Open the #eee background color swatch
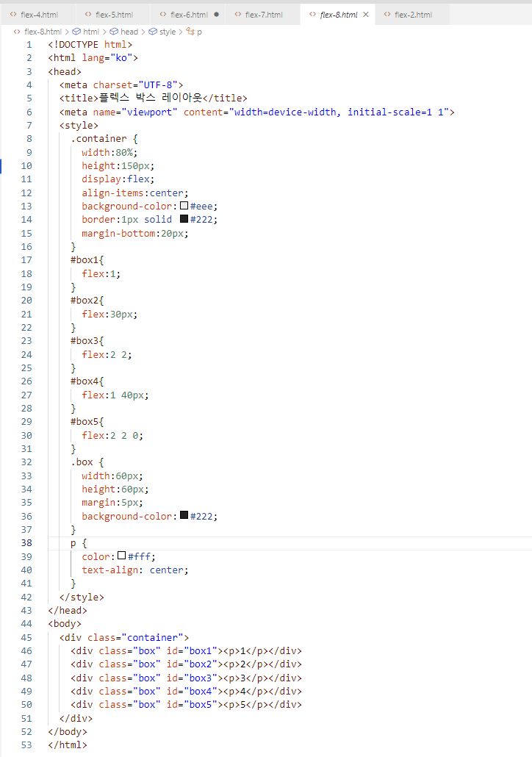Image resolution: width=532 pixels, height=757 pixels. [184, 206]
